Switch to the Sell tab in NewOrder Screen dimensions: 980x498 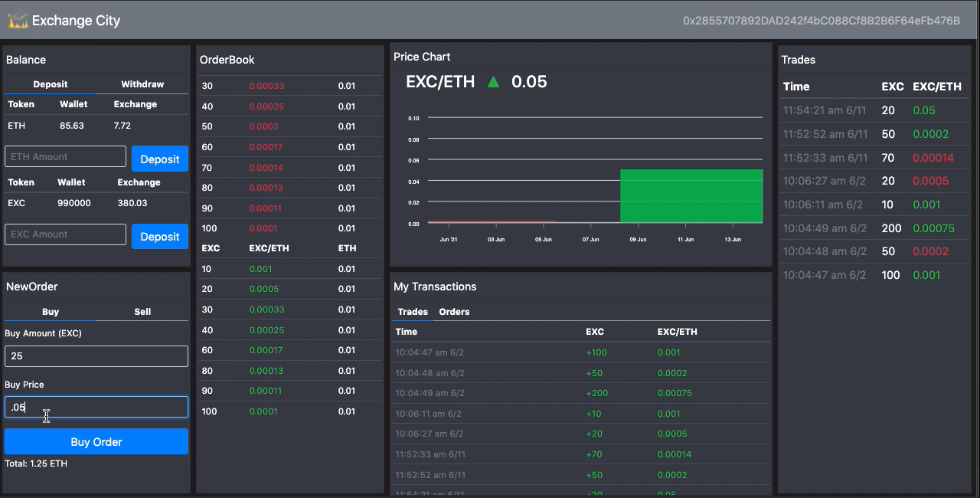click(x=142, y=312)
